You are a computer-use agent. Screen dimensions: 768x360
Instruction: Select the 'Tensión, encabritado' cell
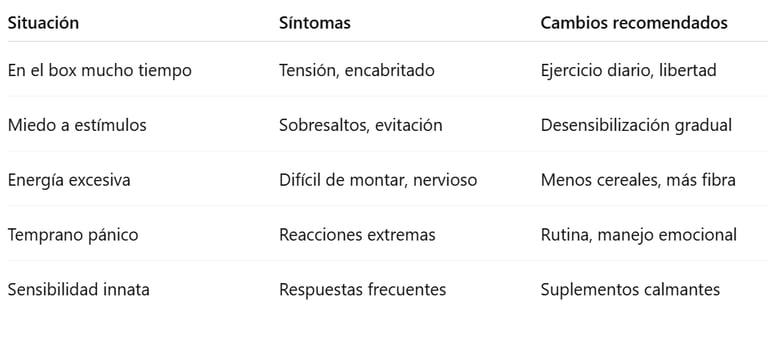coord(357,71)
